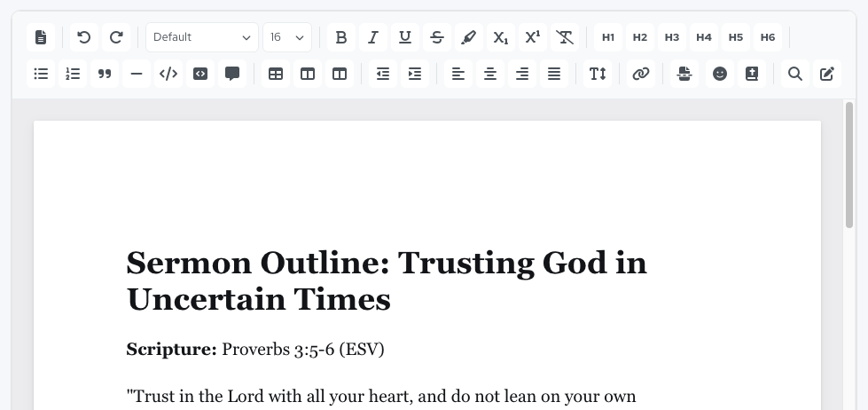Image resolution: width=868 pixels, height=410 pixels.
Task: Toggle strikethrough formatting
Action: (x=437, y=37)
